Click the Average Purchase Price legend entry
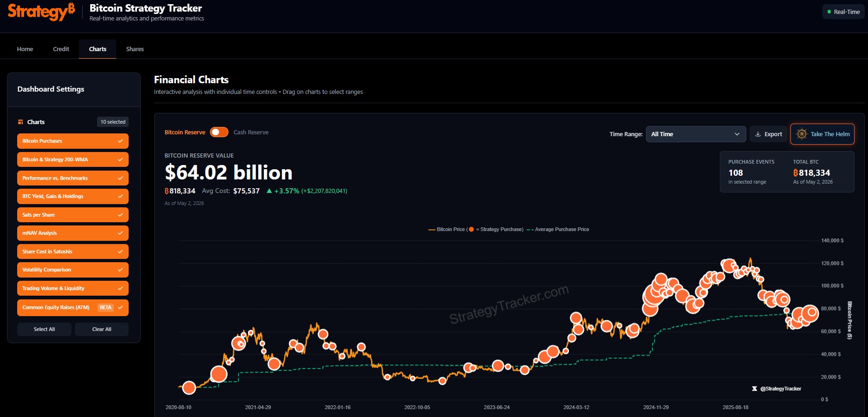868x417 pixels. [558, 230]
